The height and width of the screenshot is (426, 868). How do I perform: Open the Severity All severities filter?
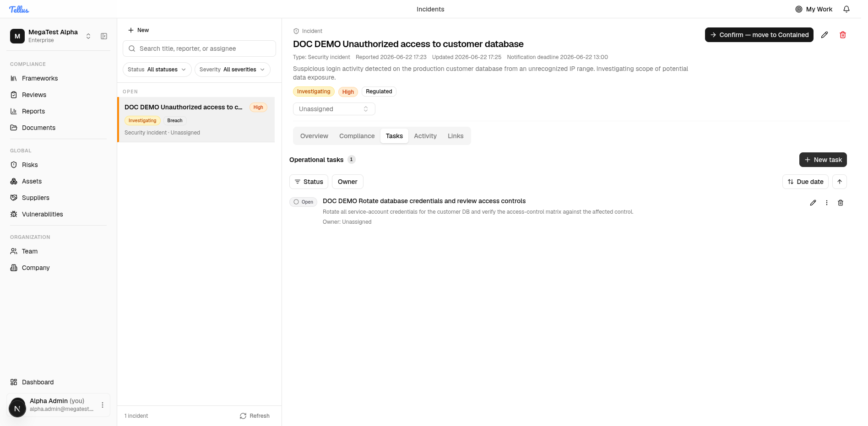[x=233, y=70]
